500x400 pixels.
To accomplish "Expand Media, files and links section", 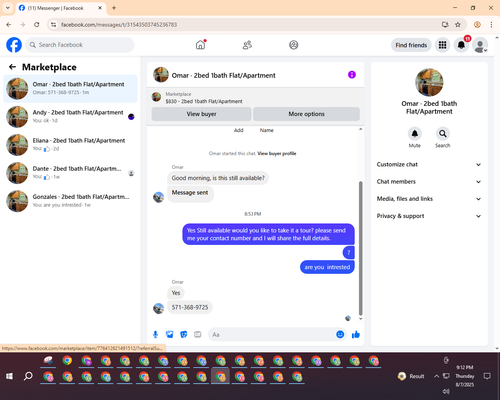I will pyautogui.click(x=429, y=199).
